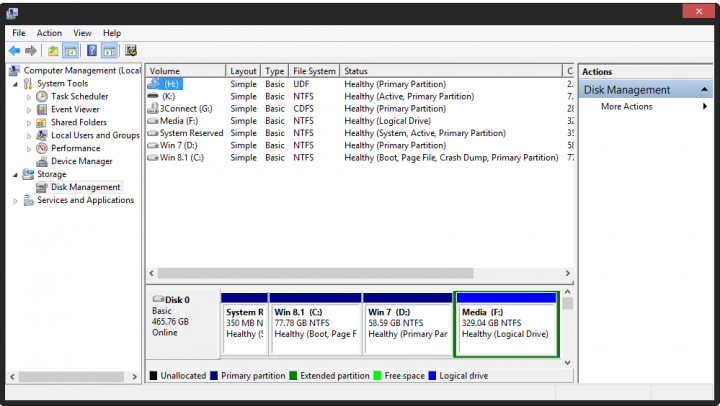This screenshot has width=720, height=406.
Task: Click the Device Manager icon
Action: click(42, 161)
